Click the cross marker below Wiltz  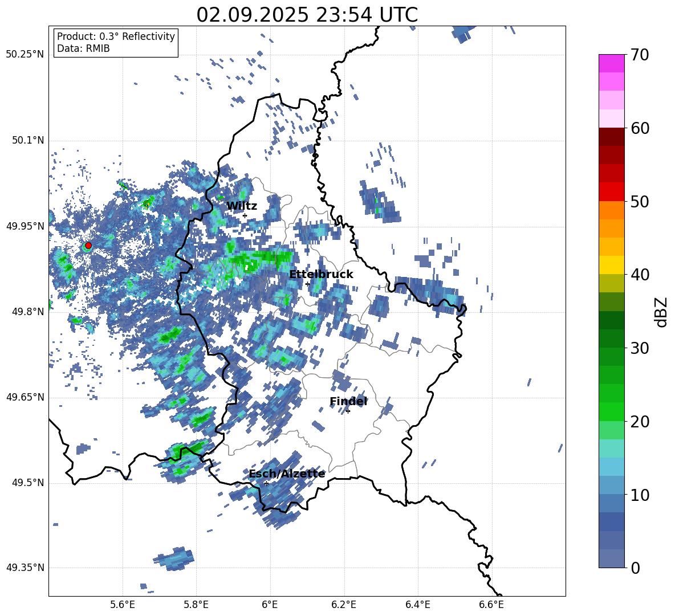point(245,215)
